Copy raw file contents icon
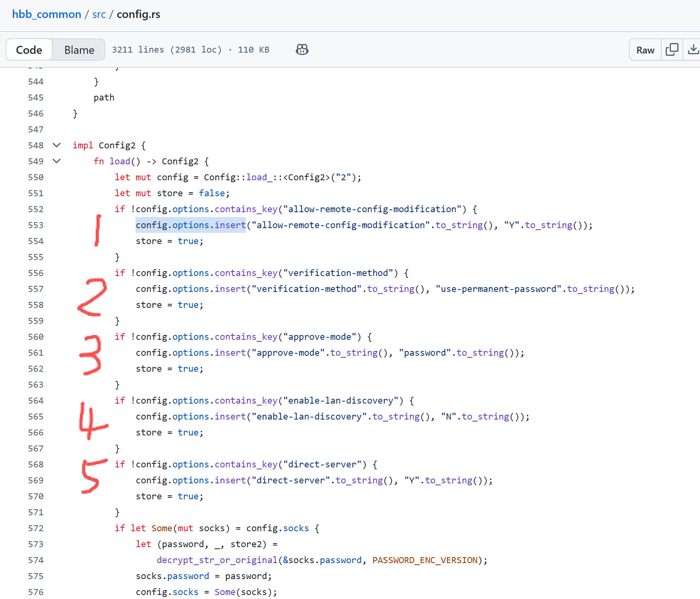700x599 pixels. coord(672,49)
